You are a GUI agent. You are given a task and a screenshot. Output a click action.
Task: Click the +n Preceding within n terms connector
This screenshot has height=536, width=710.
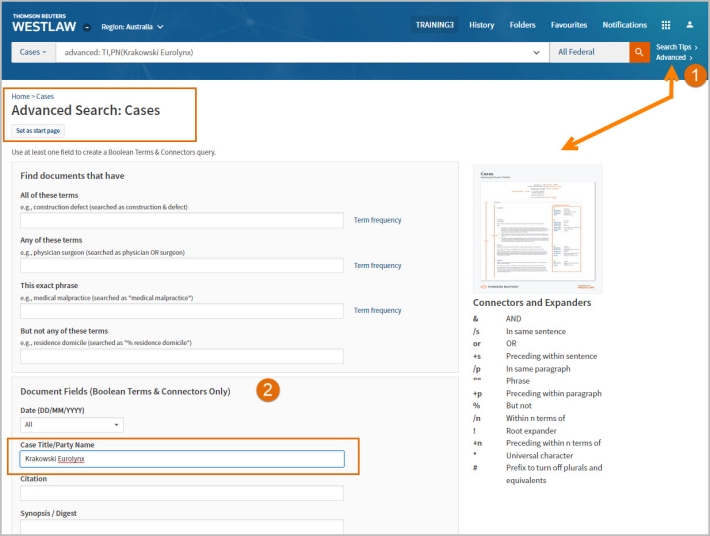537,443
